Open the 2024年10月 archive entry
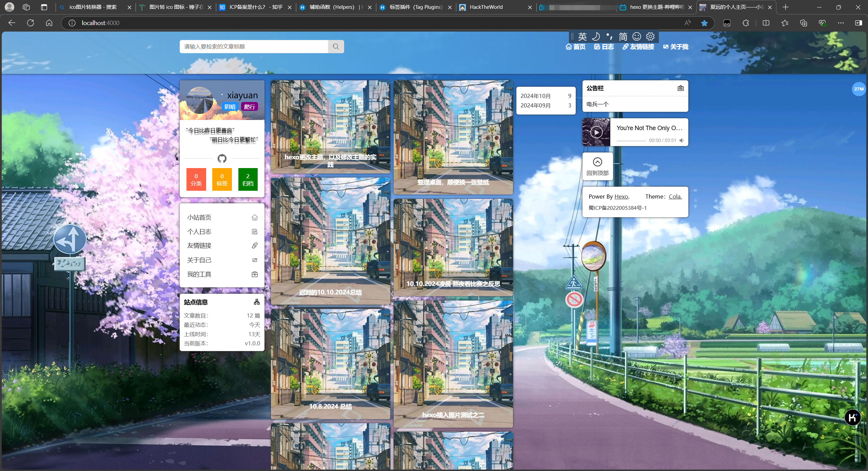The image size is (868, 471). (546, 96)
